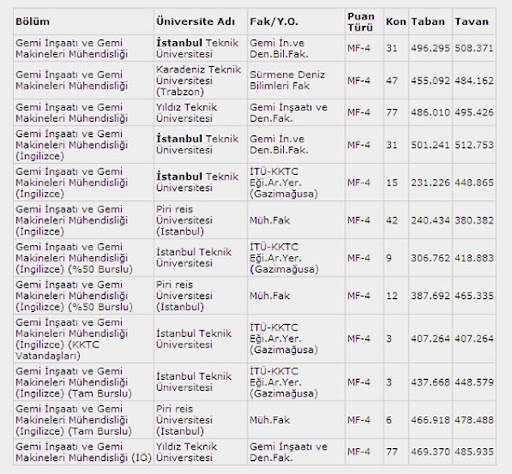Select the Kon value 15
This screenshot has height=474, width=512.
[392, 183]
